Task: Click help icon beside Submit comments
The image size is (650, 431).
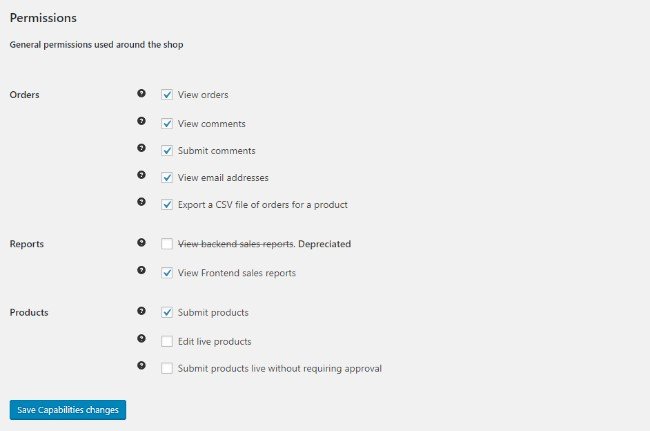Action: [x=141, y=148]
